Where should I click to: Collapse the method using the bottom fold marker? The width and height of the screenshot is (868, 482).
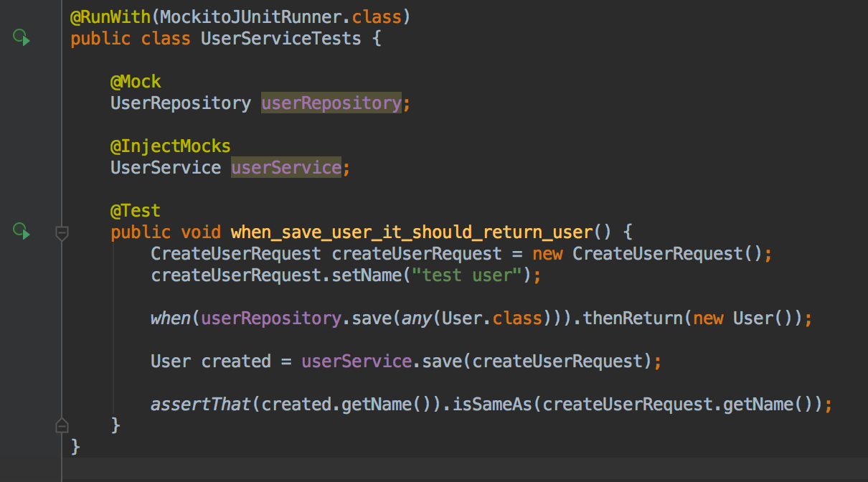coord(62,425)
